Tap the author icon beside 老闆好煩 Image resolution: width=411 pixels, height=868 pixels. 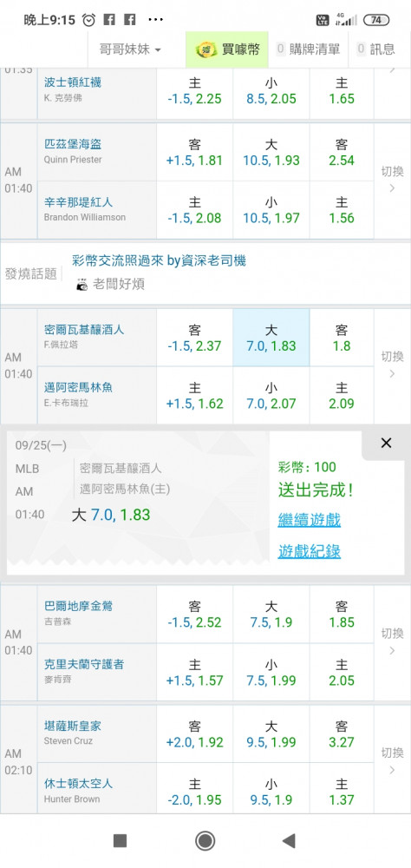(x=82, y=285)
